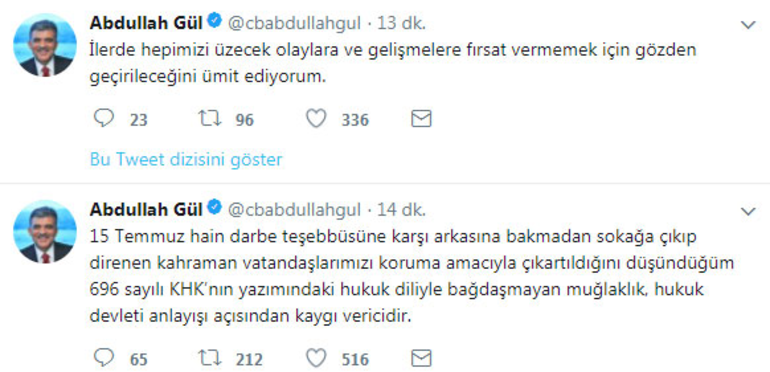Click the @cbabdullahgul handle on the first tweet
This screenshot has height=372, width=770.
point(294,24)
